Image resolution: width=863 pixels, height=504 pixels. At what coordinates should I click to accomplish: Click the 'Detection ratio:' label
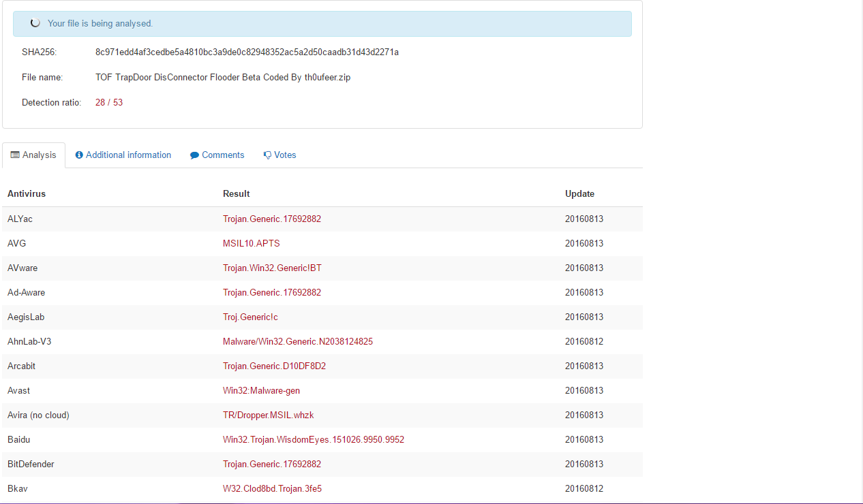point(52,103)
